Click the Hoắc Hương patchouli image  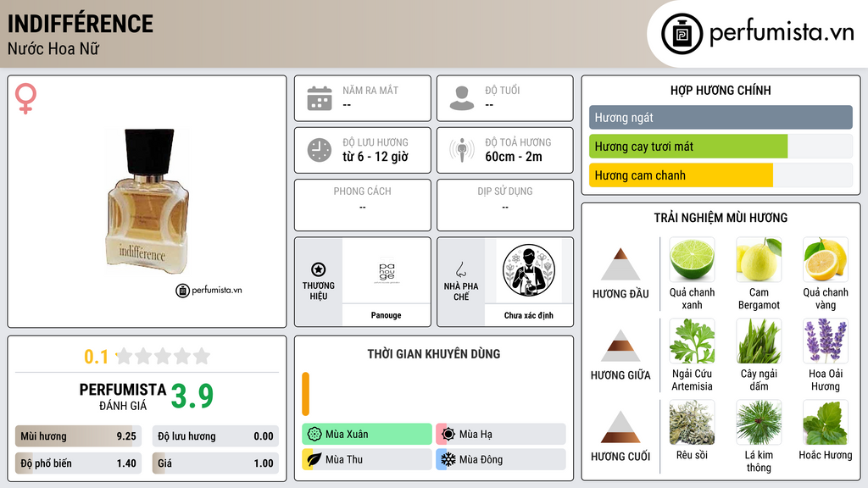(826, 422)
